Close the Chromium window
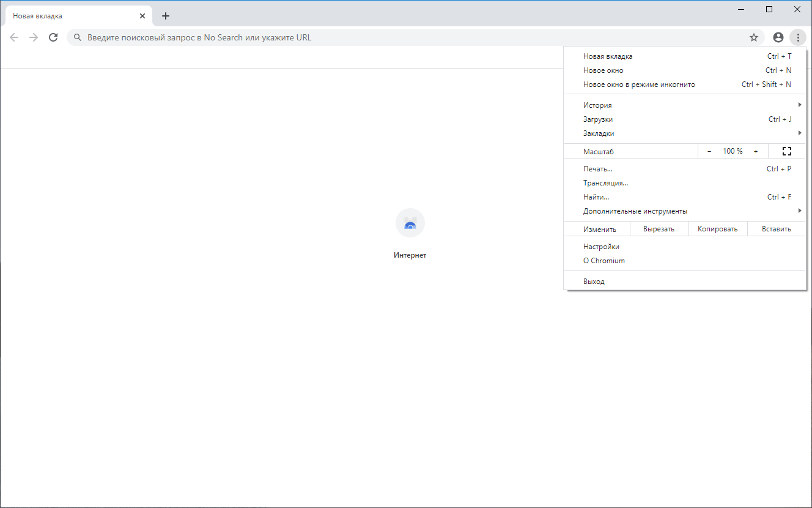812x508 pixels. click(x=797, y=9)
